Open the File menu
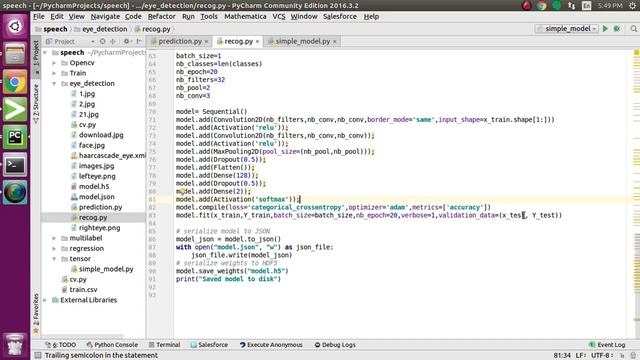The height and width of the screenshot is (360, 640). click(39, 16)
